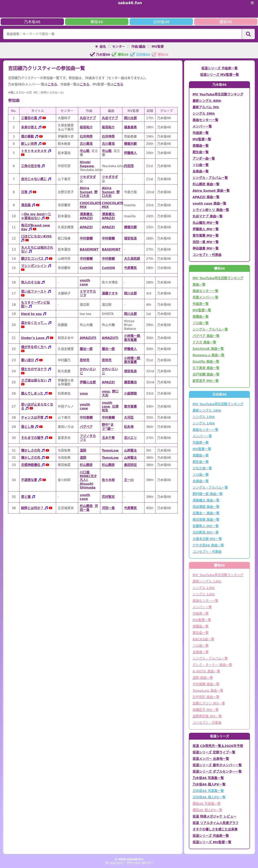258x868 pixels.
Task: Play music note icon for 三番目の風
Action: pos(40,118)
